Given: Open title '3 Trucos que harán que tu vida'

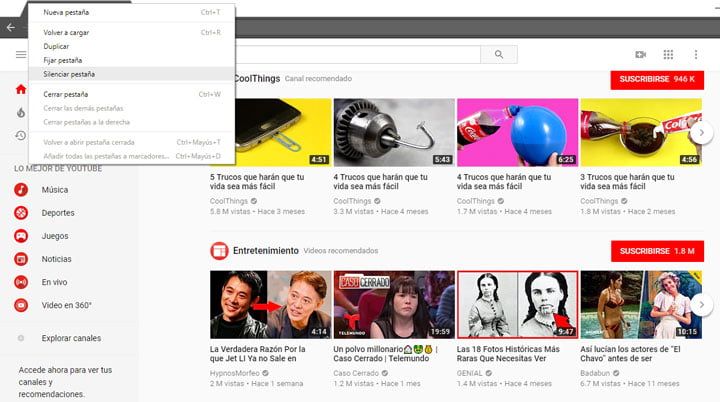Looking at the screenshot, I should [x=627, y=181].
